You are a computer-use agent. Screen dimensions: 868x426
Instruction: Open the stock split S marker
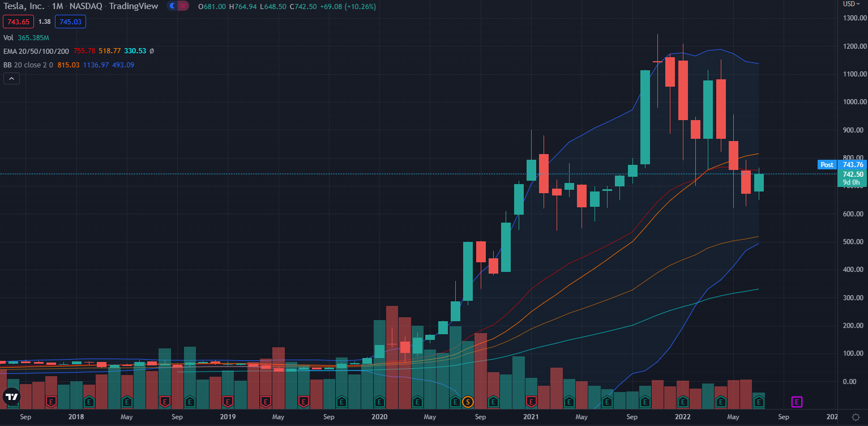pos(468,402)
